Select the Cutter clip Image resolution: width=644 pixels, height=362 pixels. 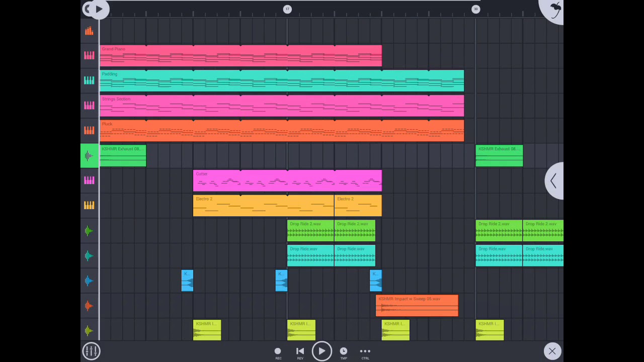[287, 180]
